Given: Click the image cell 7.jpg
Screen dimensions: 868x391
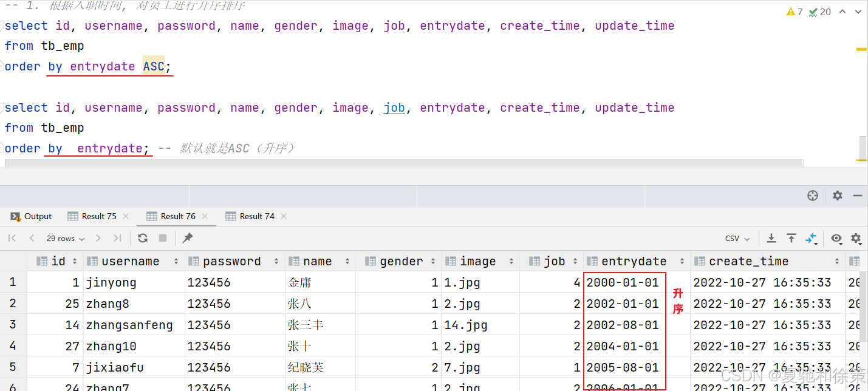Looking at the screenshot, I should click(x=480, y=367).
